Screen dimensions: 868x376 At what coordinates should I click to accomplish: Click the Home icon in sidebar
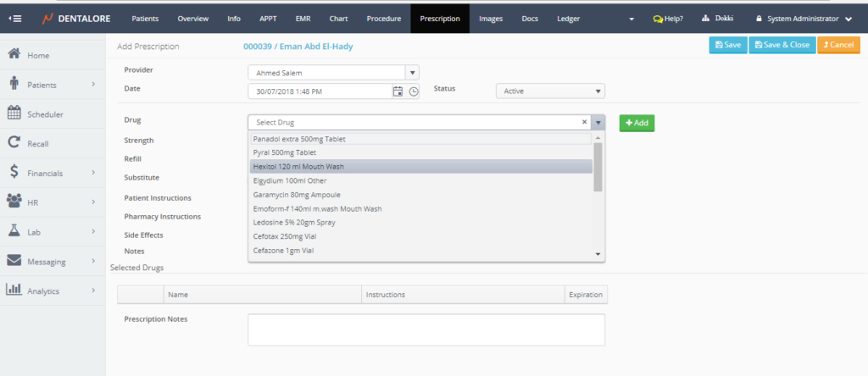(14, 55)
